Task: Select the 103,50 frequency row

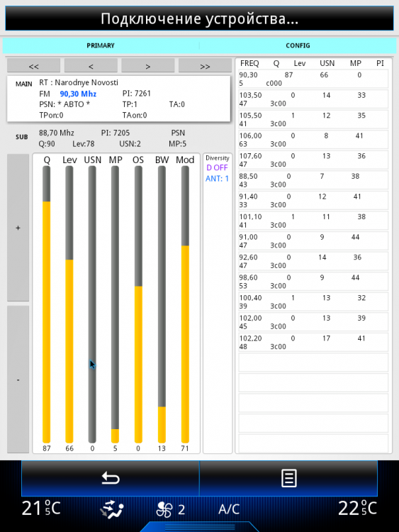Action: tap(313, 99)
